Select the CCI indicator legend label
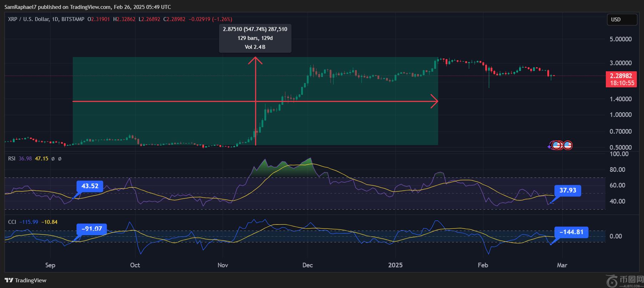Image resolution: width=644 pixels, height=288 pixels. click(x=12, y=222)
